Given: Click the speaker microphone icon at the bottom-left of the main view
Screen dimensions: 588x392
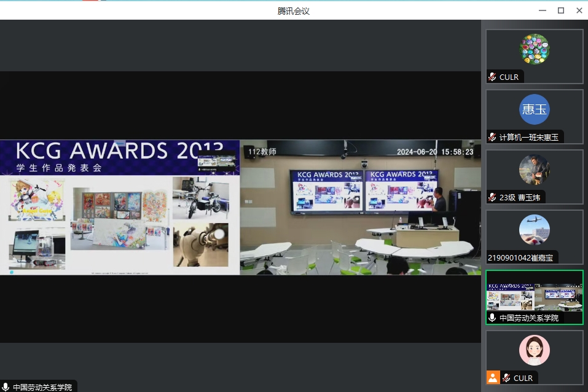Looking at the screenshot, I should pos(6,387).
